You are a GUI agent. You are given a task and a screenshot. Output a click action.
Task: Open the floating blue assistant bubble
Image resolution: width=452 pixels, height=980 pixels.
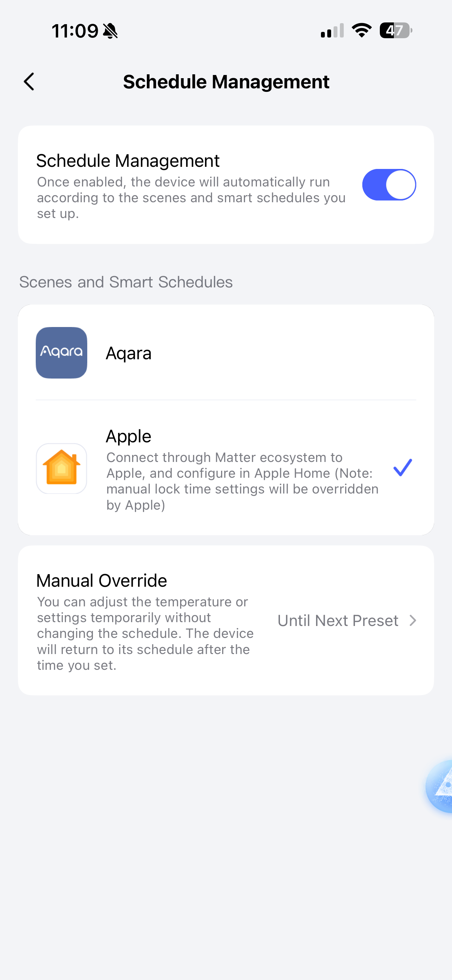(x=439, y=786)
